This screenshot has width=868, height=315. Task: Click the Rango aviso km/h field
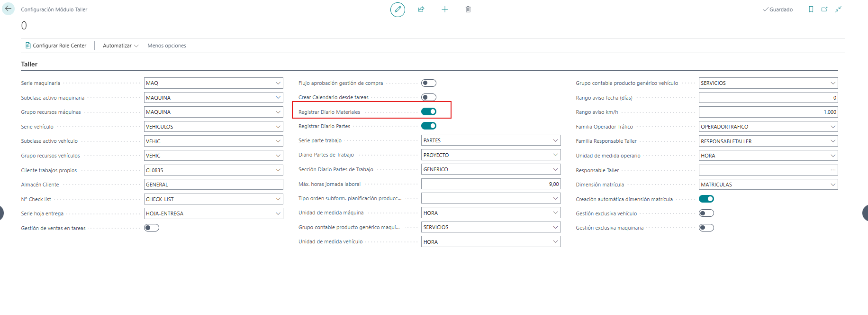point(768,112)
